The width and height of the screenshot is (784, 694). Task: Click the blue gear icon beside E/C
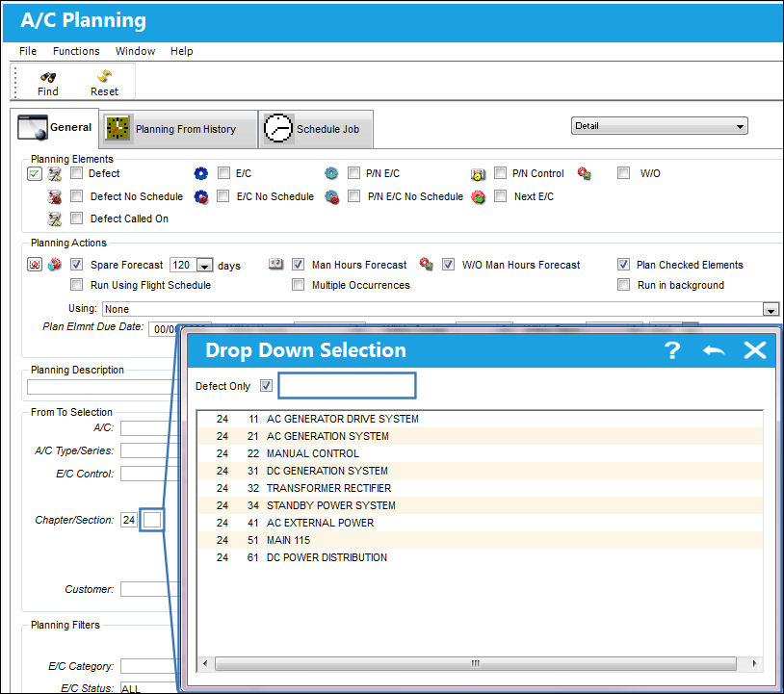tap(201, 173)
